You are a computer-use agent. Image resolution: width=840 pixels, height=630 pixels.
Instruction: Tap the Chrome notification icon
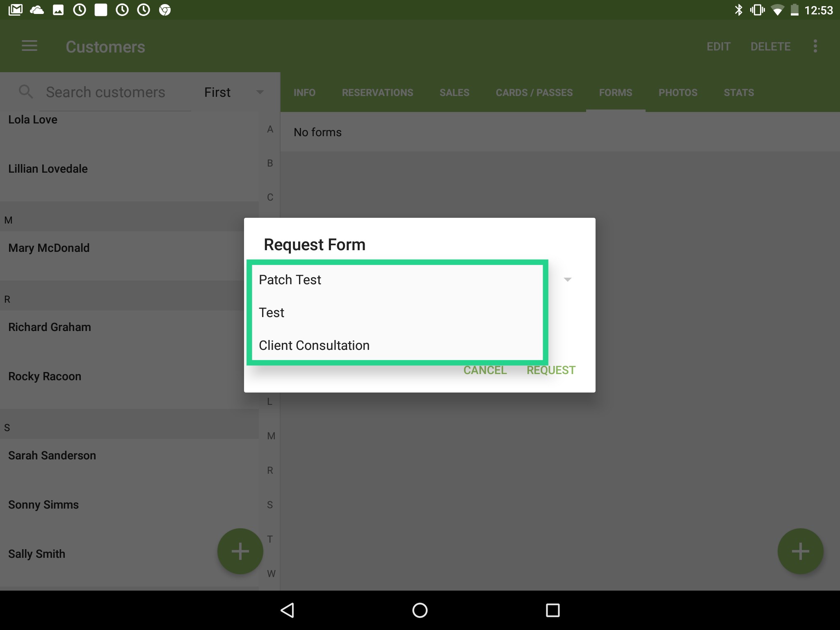tap(165, 10)
